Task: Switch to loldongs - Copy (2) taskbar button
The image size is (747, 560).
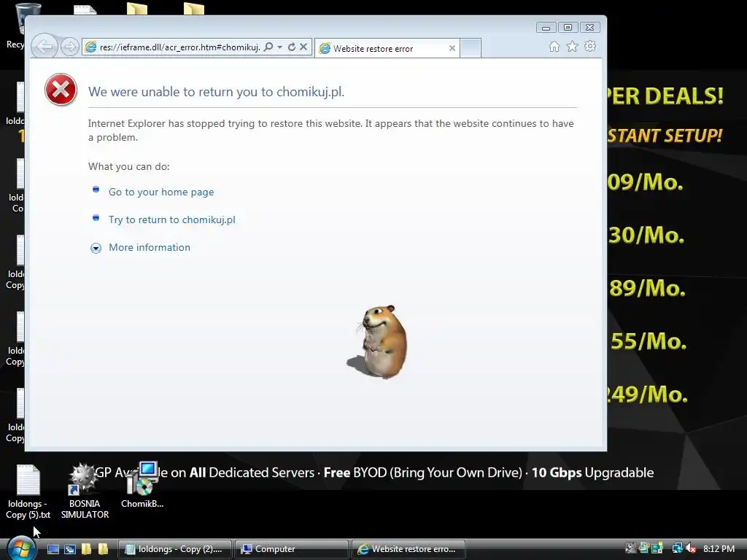Action: 174,549
